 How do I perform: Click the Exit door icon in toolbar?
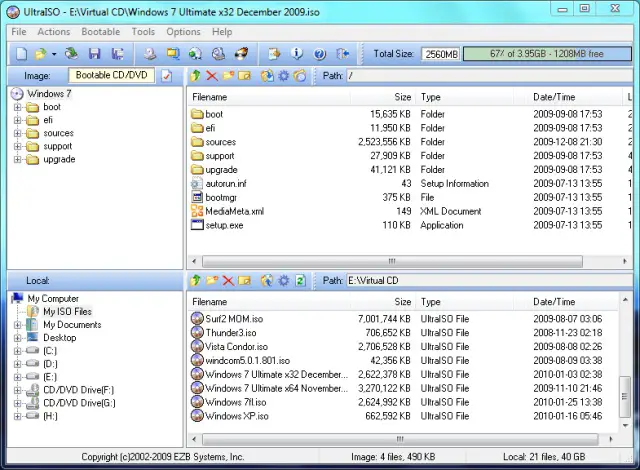pyautogui.click(x=342, y=53)
